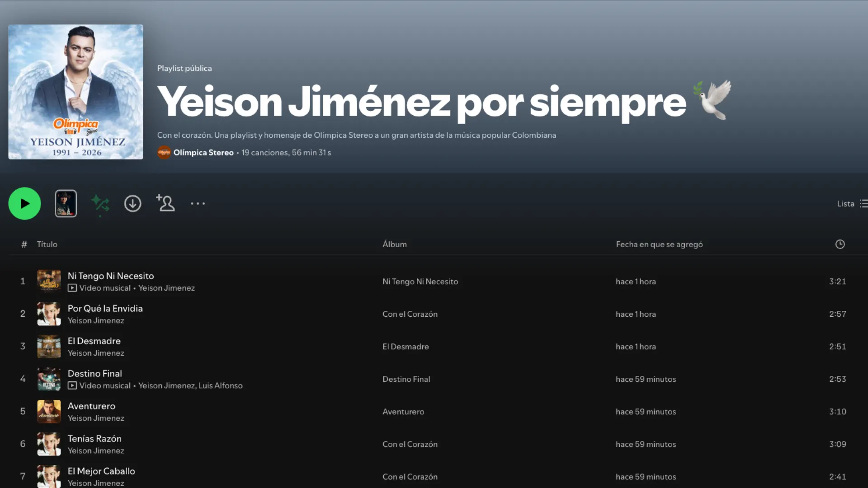
Task: Open the album El Desmadre
Action: (406, 346)
